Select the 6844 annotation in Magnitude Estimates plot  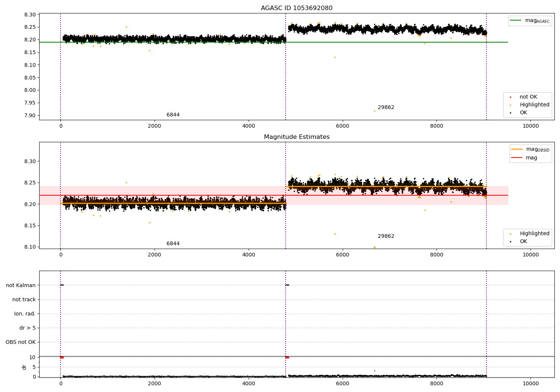point(173,244)
